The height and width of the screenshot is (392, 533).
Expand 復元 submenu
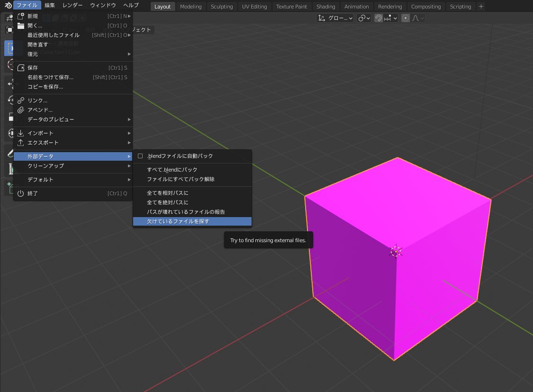pos(129,54)
